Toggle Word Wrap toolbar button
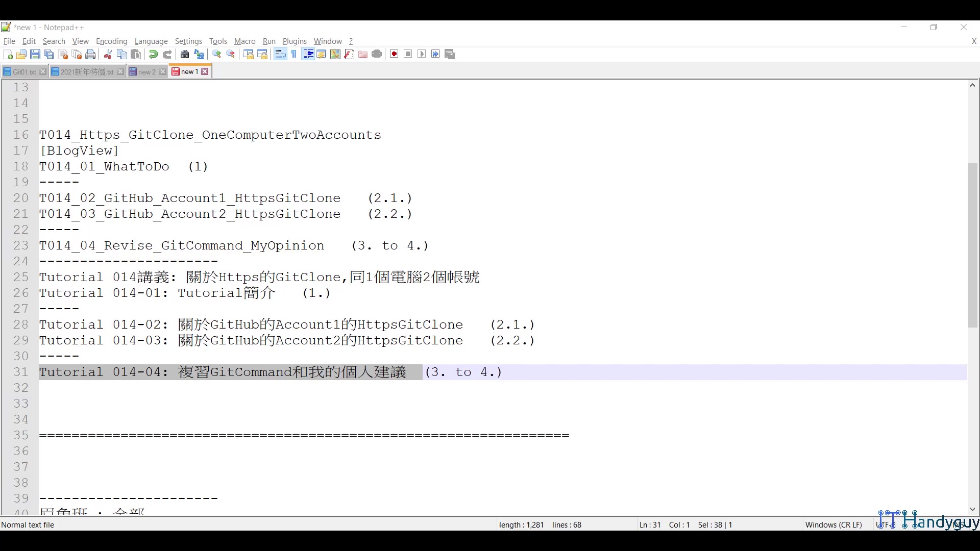Image resolution: width=980 pixels, height=551 pixels. pyautogui.click(x=280, y=54)
